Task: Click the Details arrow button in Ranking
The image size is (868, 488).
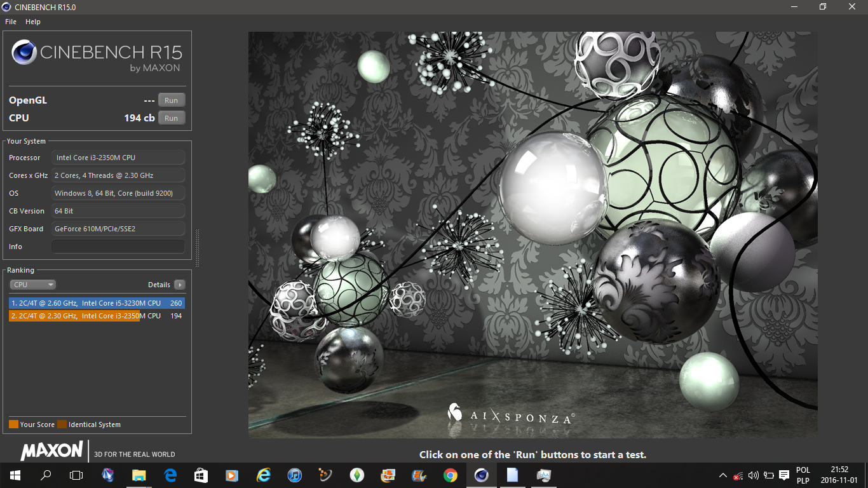Action: tap(180, 285)
